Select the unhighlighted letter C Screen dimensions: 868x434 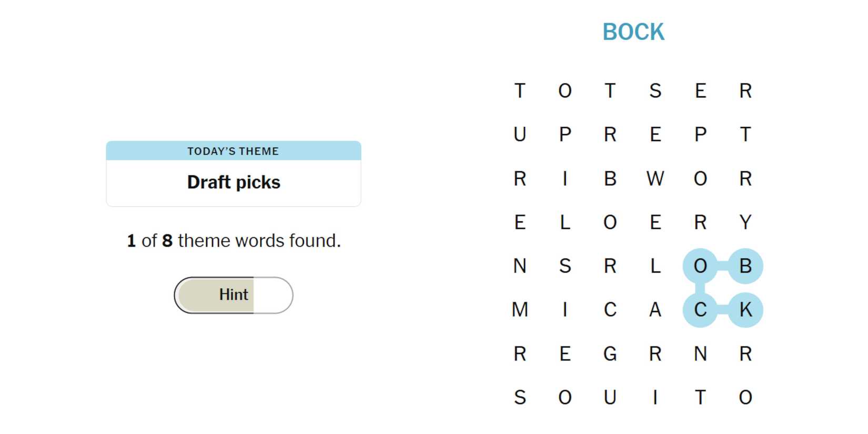(x=610, y=310)
